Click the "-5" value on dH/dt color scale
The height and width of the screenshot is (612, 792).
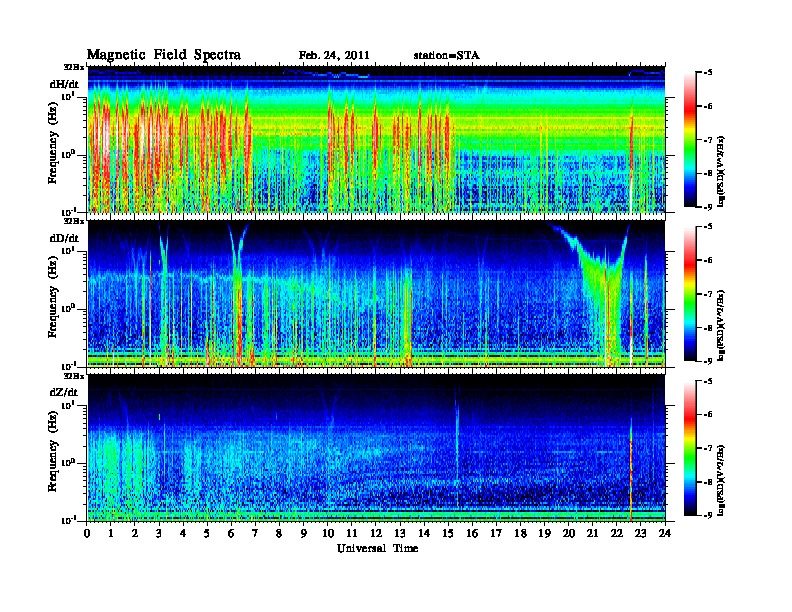[708, 73]
